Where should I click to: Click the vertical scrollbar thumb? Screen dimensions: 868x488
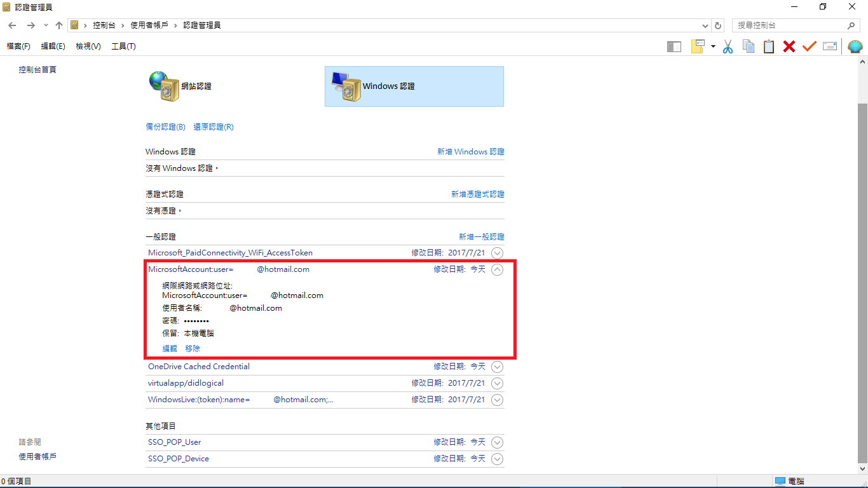click(862, 284)
